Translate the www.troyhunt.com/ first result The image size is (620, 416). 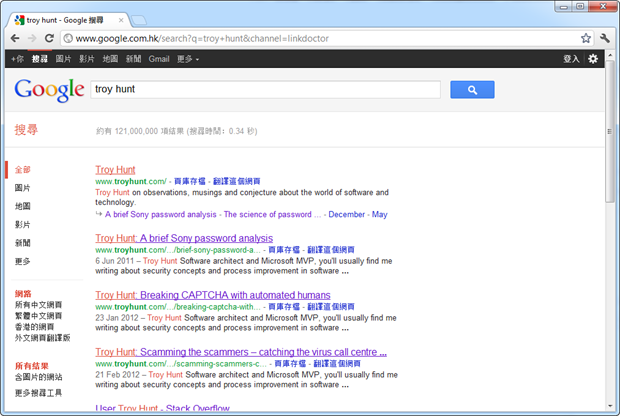coord(236,181)
